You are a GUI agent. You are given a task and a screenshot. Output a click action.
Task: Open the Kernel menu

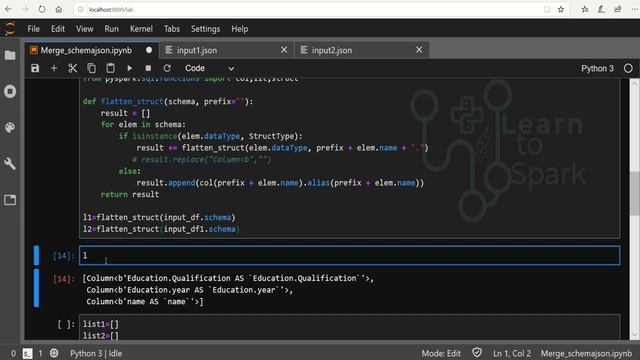coord(141,29)
